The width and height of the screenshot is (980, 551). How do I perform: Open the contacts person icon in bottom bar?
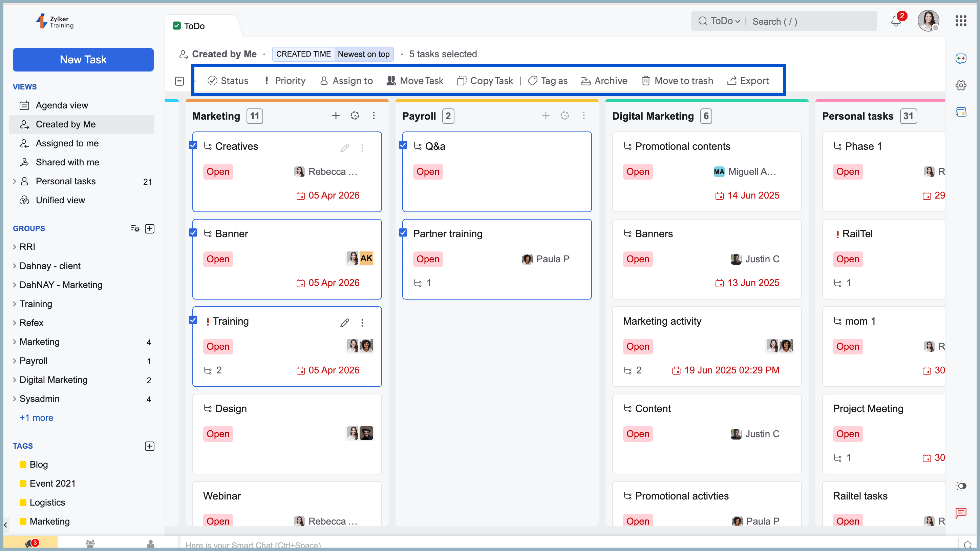pos(151,544)
